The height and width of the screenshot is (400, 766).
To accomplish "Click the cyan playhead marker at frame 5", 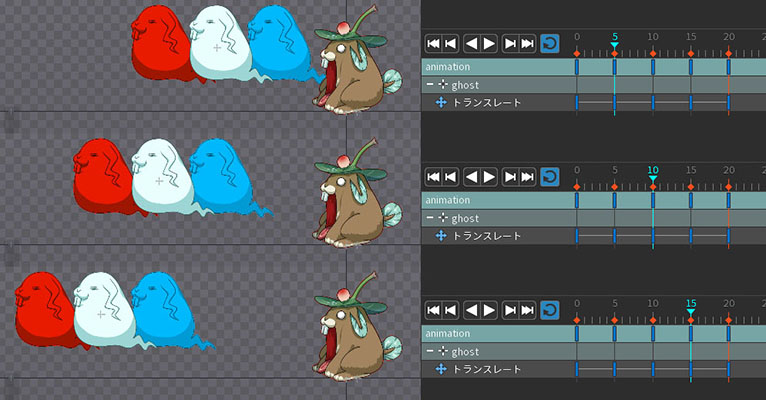I will [x=615, y=45].
